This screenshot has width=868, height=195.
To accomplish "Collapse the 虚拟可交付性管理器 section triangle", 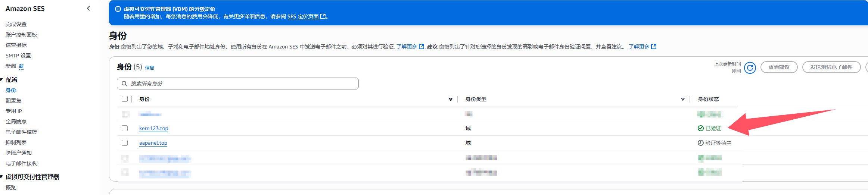I will [x=1, y=177].
